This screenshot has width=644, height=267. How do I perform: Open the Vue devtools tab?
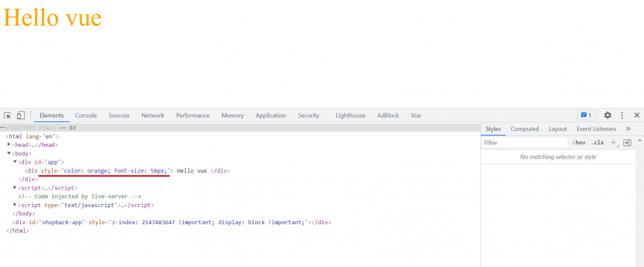tap(416, 116)
